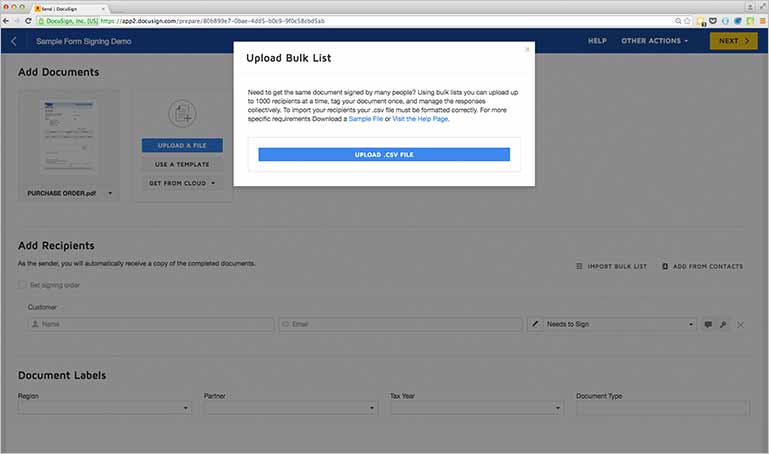The width and height of the screenshot is (769, 454).
Task: Click the back arrow in DocuSign header
Action: pyautogui.click(x=14, y=41)
